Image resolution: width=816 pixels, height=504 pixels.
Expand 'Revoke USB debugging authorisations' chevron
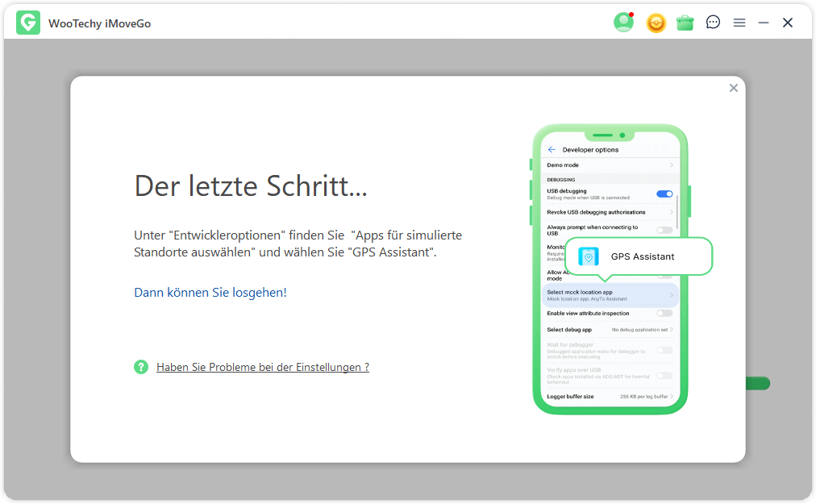tap(671, 212)
